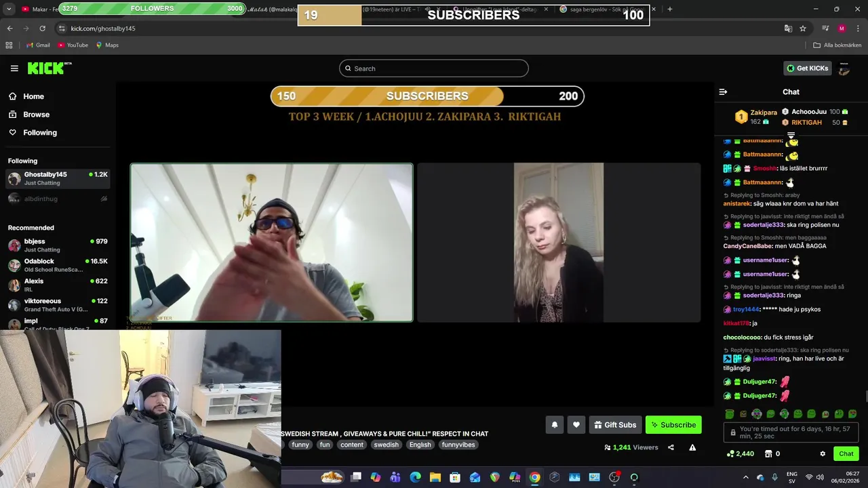Open YouTube bookmark
Image resolution: width=868 pixels, height=488 pixels.
click(73, 45)
